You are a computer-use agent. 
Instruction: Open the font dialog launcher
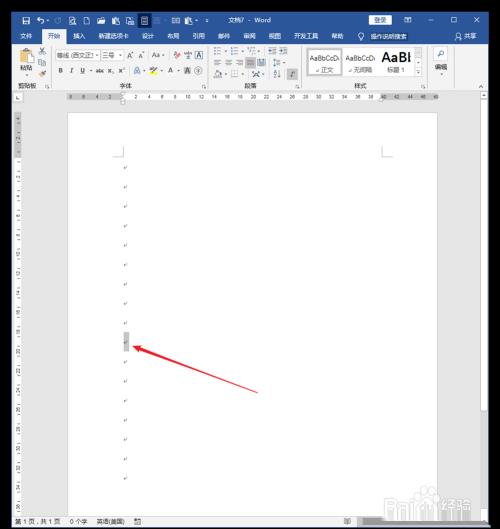pos(204,87)
